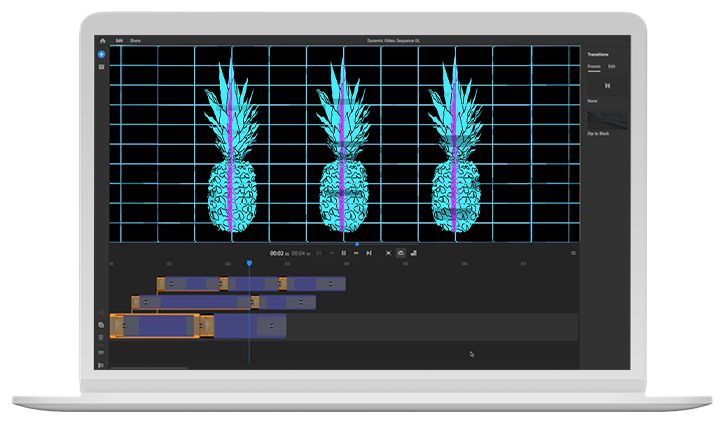Open the Presets tab in Transitions panel
This screenshot has width=720, height=425.
coord(594,67)
